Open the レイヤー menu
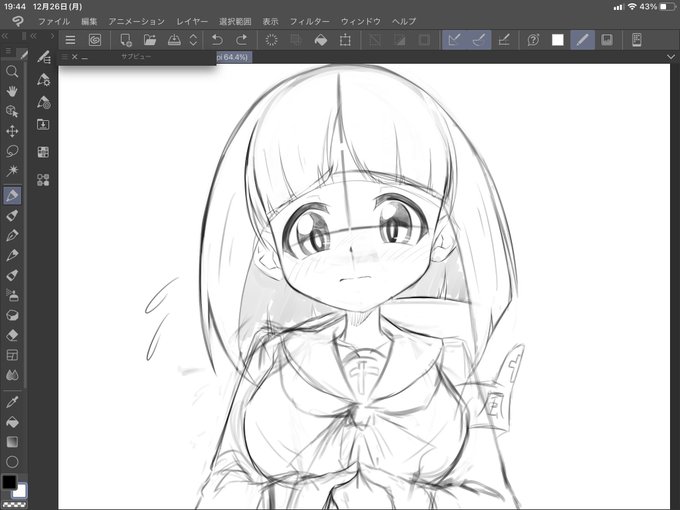Viewport: 680px width, 510px height. tap(192, 21)
